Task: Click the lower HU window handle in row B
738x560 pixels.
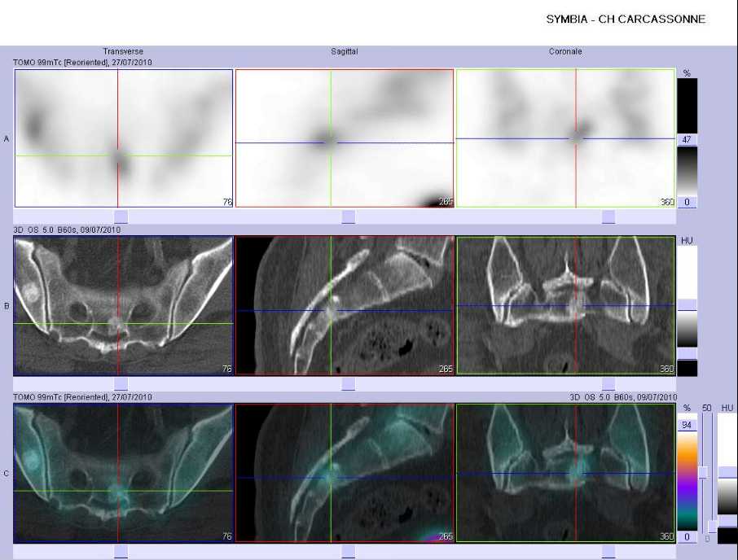Action: pos(687,353)
